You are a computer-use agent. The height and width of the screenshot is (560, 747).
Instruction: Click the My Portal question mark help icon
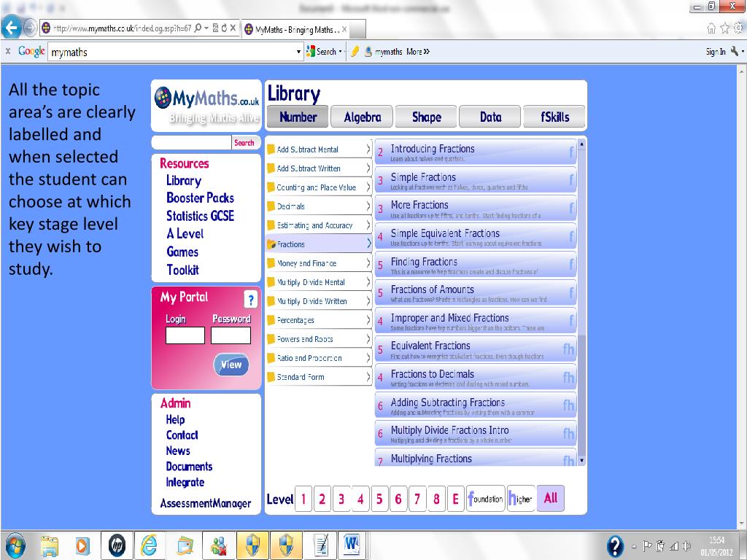tap(251, 300)
